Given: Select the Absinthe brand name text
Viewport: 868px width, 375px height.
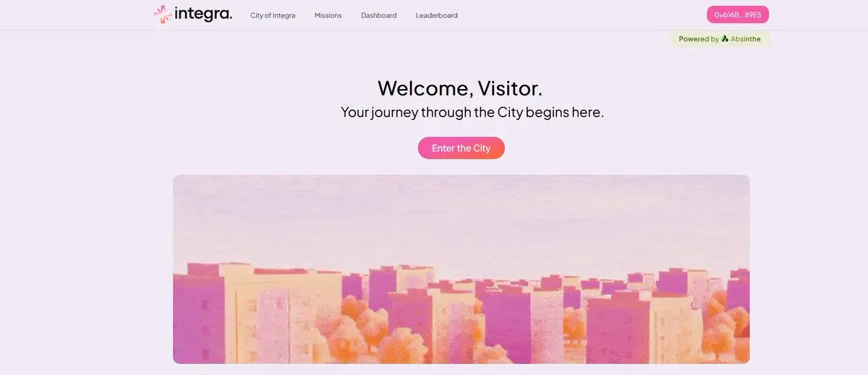Looking at the screenshot, I should [746, 39].
